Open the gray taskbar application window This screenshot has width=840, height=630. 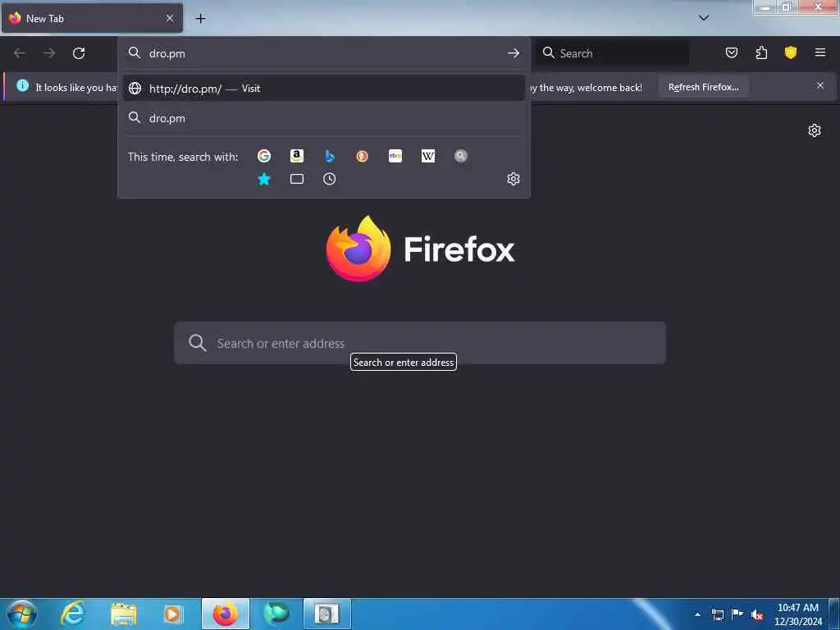coord(326,614)
